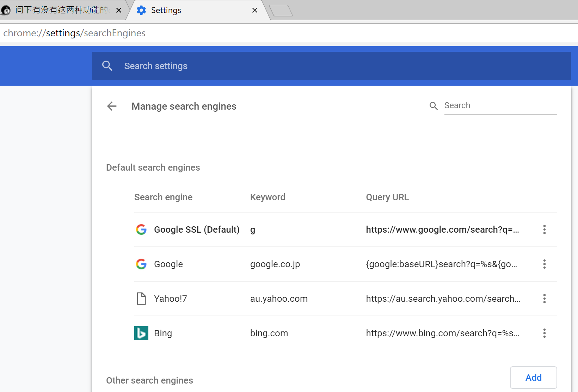This screenshot has width=578, height=392.
Task: Open the more actions menu for Bing
Action: tap(545, 333)
